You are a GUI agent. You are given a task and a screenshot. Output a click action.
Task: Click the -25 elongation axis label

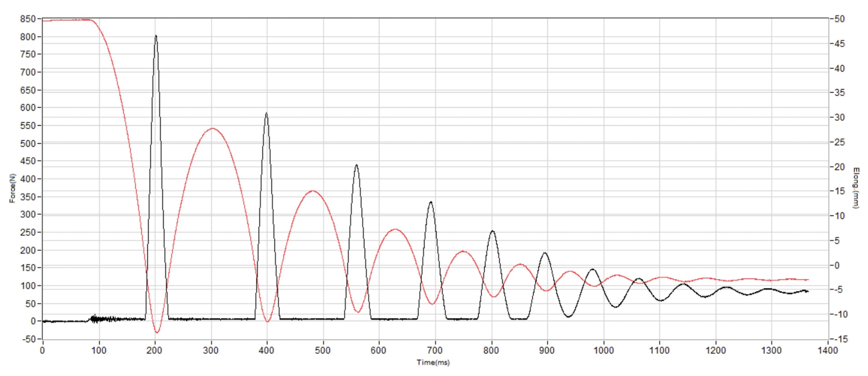(840, 142)
